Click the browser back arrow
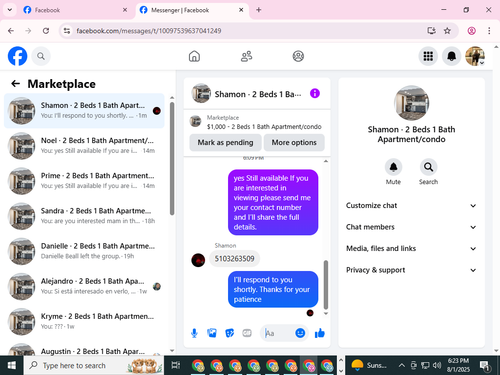The image size is (500, 375). pos(11,31)
